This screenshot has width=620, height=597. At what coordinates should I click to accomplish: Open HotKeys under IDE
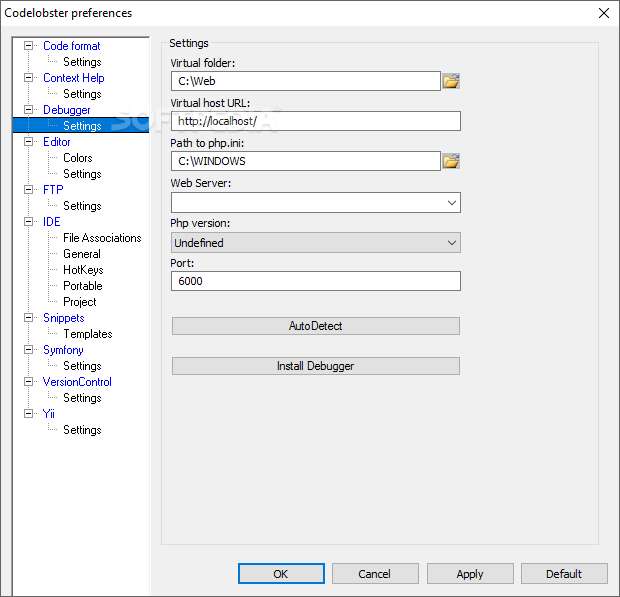[x=83, y=270]
